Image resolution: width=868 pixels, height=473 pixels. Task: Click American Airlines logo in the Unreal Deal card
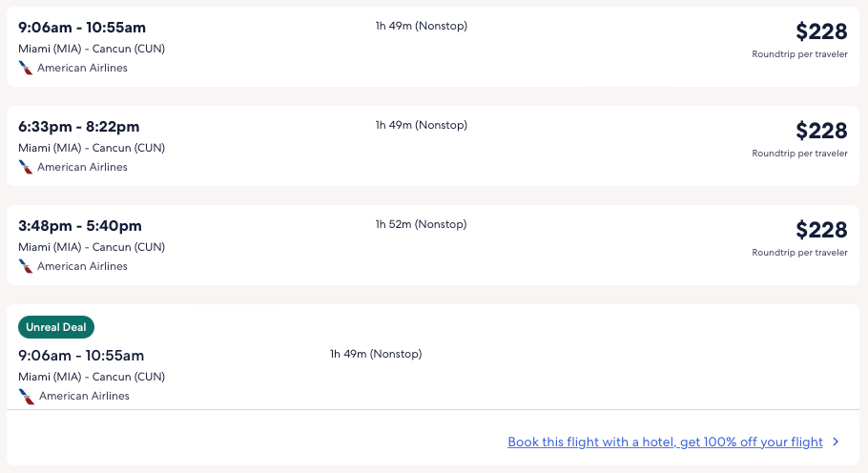pos(27,396)
